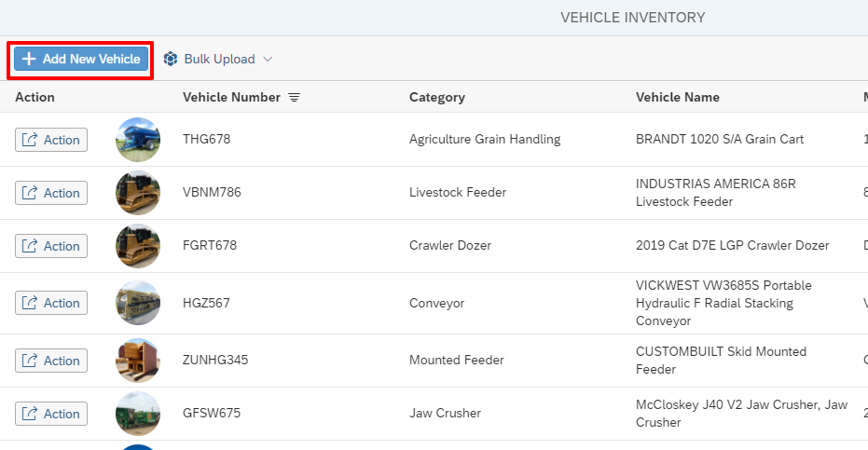Open Action menu for GFSW675
Viewport: 868px width, 450px height.
[x=51, y=414]
